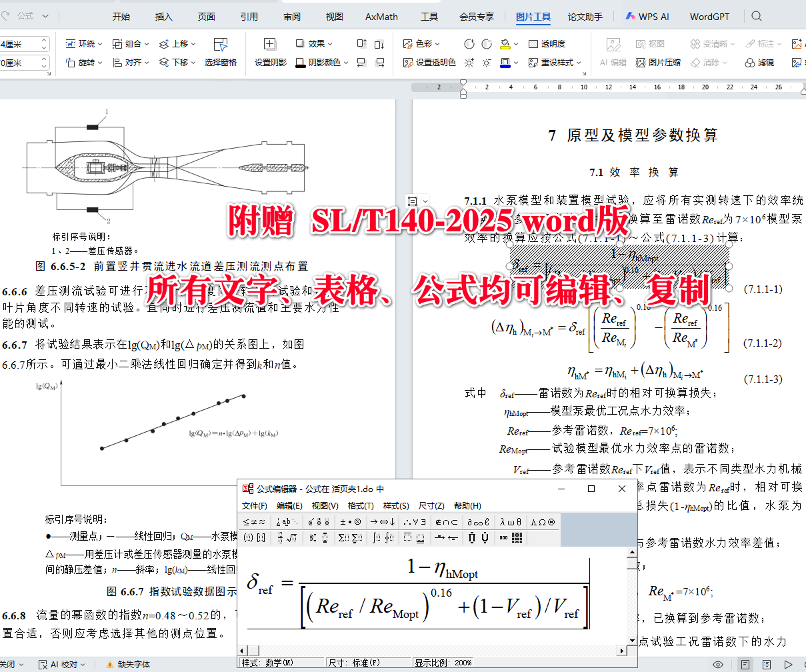
Task: Open Greek lowercase λωθ palette
Action: (x=511, y=521)
